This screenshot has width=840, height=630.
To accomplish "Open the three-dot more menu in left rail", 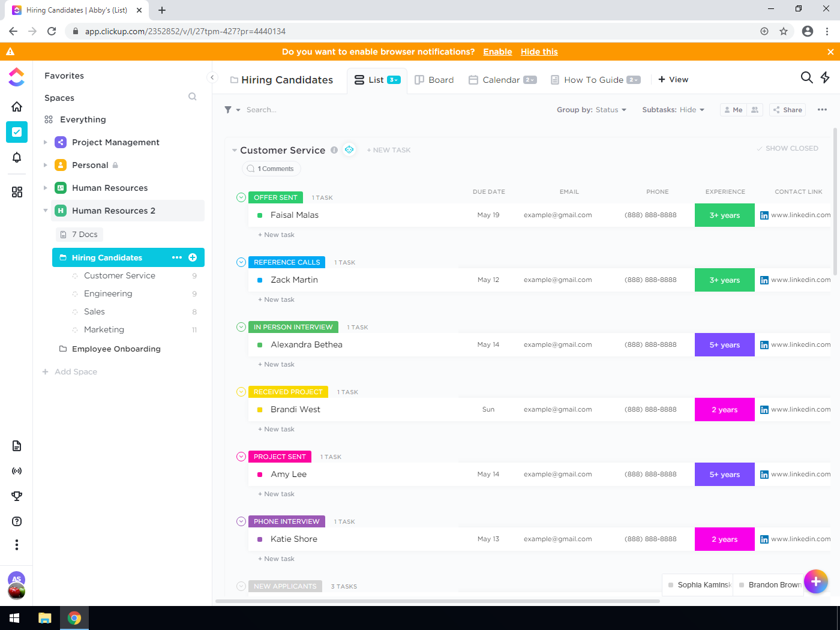I will (17, 545).
